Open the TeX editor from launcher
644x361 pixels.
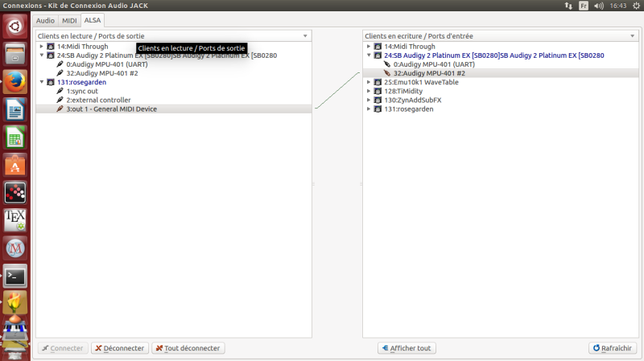pos(15,220)
